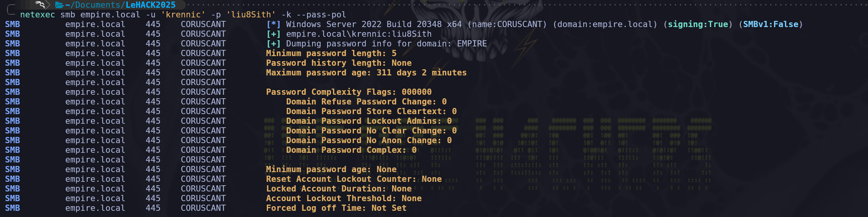Image resolution: width=868 pixels, height=217 pixels.
Task: Click the SMBv1:False status text
Action: (x=771, y=24)
